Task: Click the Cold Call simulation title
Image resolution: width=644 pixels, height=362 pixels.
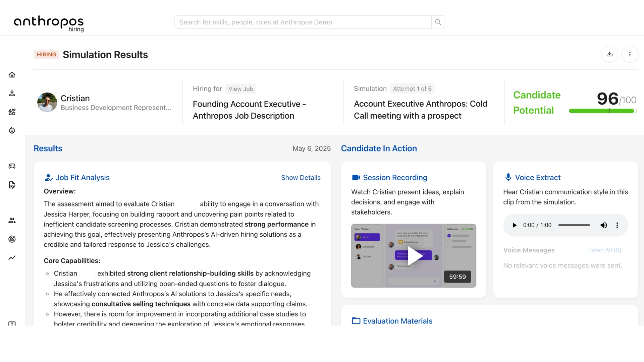Action: pos(421,110)
